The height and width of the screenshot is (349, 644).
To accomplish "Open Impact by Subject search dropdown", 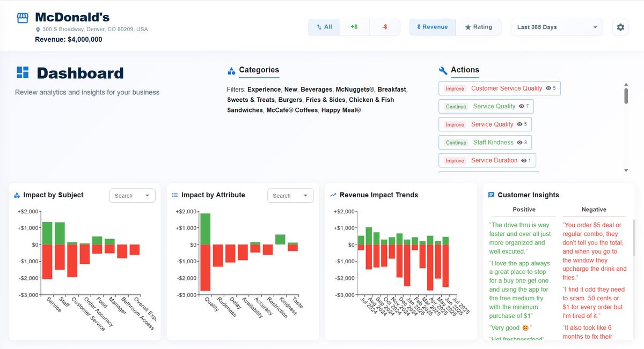I will 132,196.
